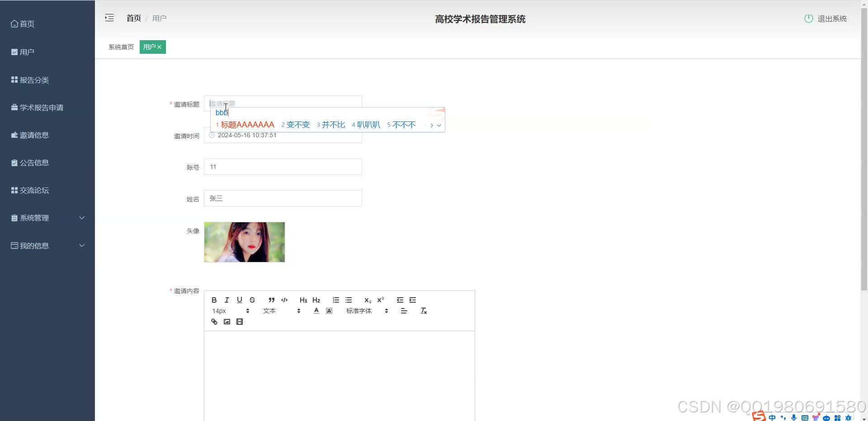Insert a code block
Image resolution: width=868 pixels, height=421 pixels.
click(x=284, y=299)
